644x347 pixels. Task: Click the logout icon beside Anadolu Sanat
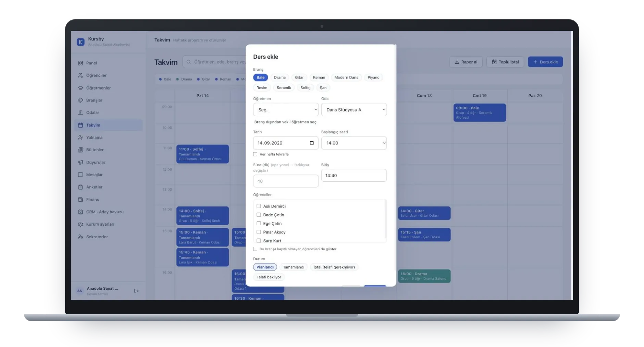136,291
